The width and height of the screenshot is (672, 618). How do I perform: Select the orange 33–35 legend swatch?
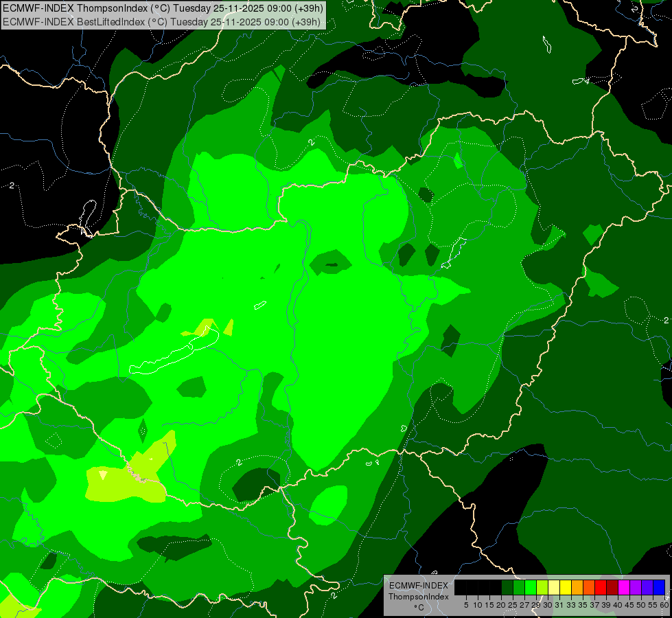pyautogui.click(x=577, y=587)
